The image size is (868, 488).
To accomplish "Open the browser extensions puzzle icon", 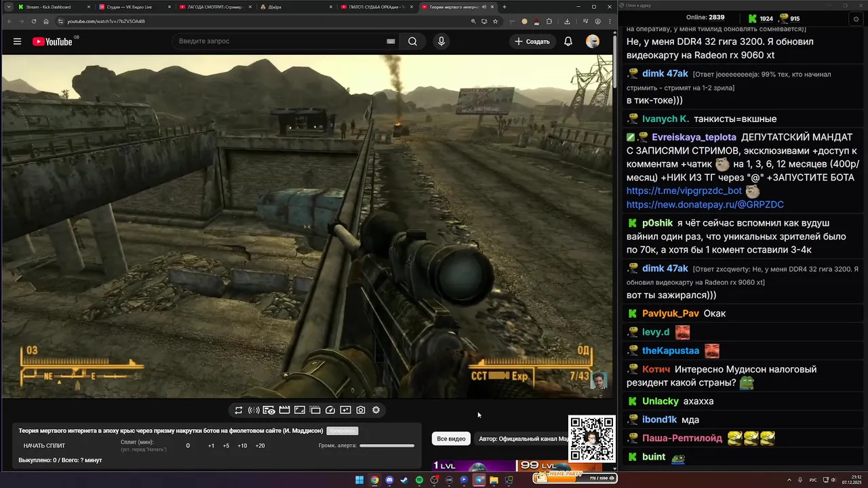I will pyautogui.click(x=549, y=21).
